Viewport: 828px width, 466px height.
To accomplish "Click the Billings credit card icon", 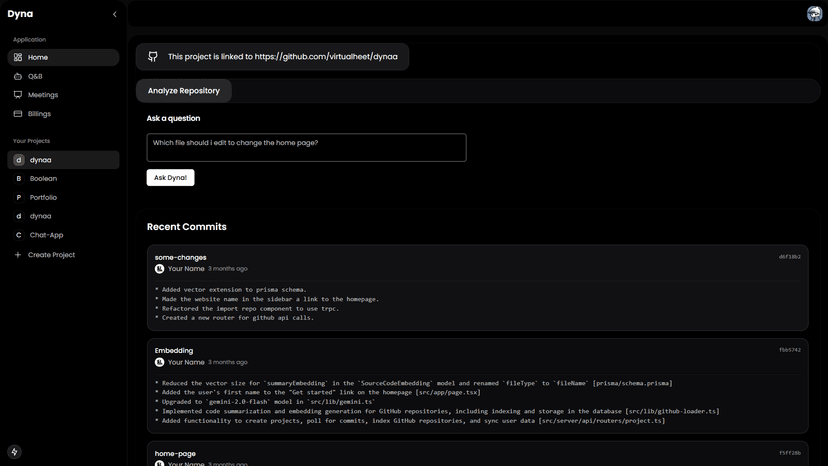I will tap(18, 114).
